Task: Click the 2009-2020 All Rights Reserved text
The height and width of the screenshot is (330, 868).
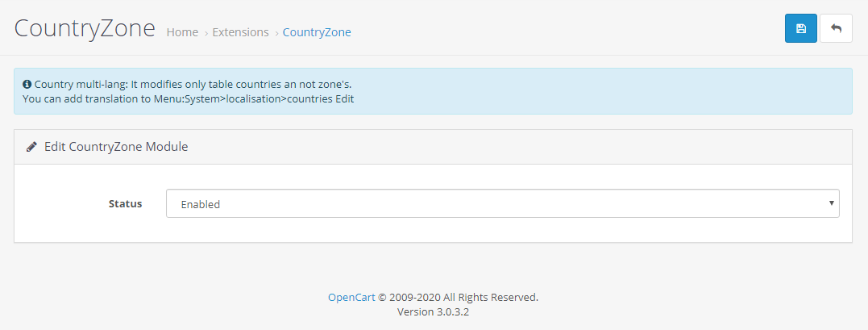Action: click(463, 297)
